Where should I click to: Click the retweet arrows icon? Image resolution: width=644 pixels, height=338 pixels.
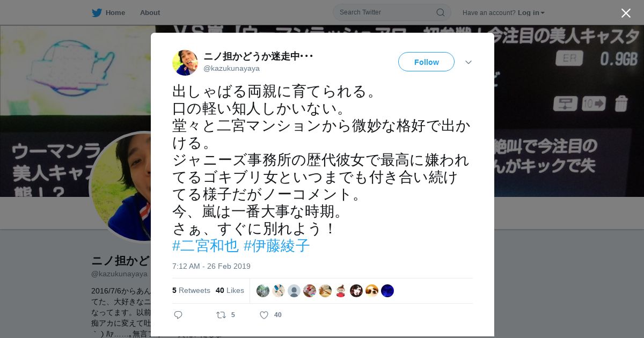pos(221,315)
